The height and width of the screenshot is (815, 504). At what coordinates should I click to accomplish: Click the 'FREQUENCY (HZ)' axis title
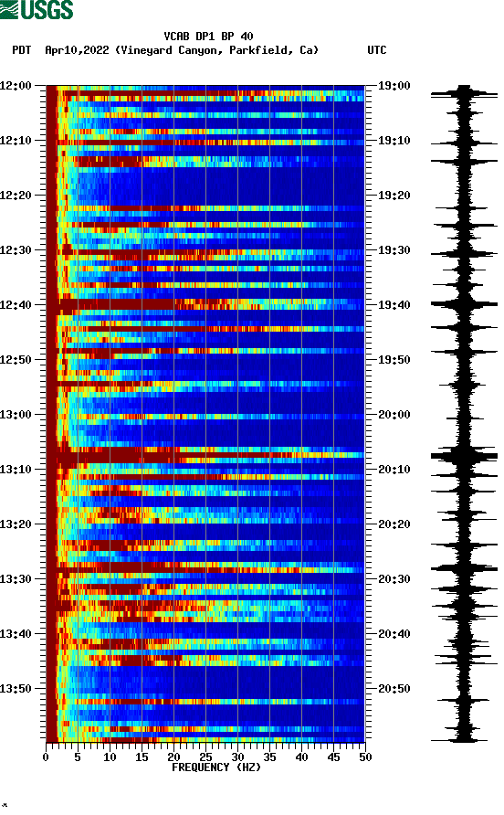tap(216, 767)
